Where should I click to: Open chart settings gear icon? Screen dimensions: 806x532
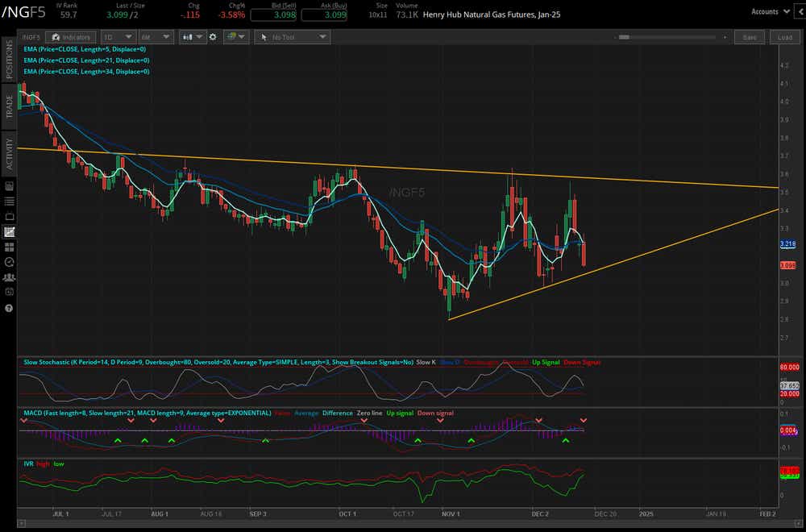213,37
